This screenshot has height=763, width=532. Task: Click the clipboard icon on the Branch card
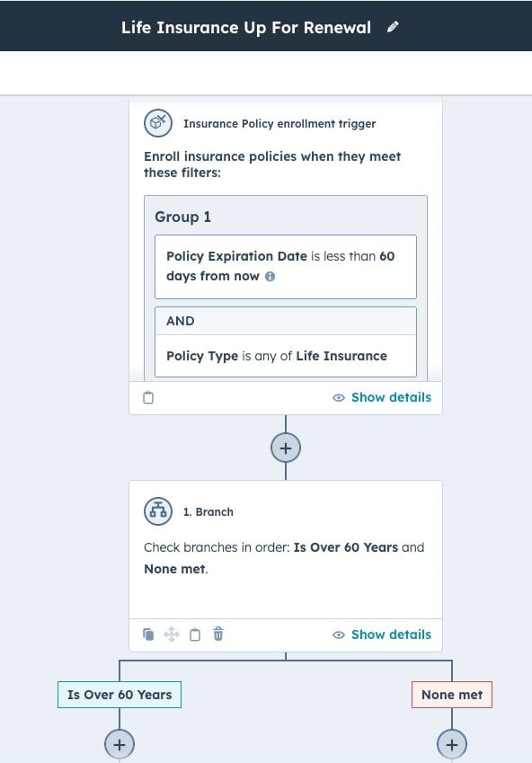(x=195, y=634)
